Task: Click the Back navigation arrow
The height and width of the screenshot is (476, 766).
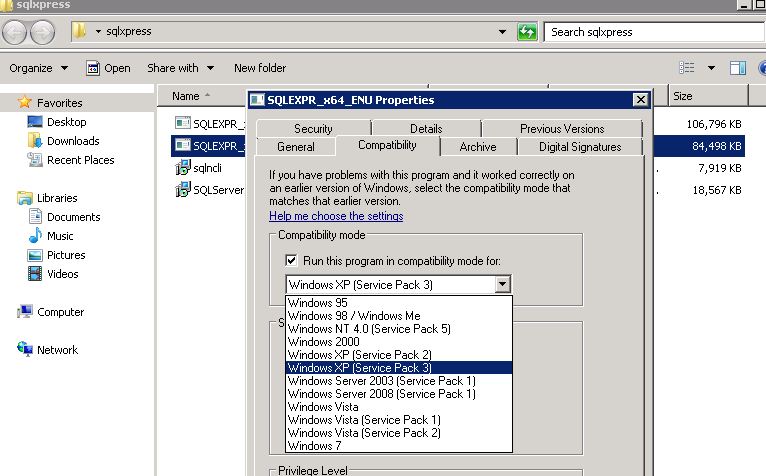Action: tap(14, 32)
